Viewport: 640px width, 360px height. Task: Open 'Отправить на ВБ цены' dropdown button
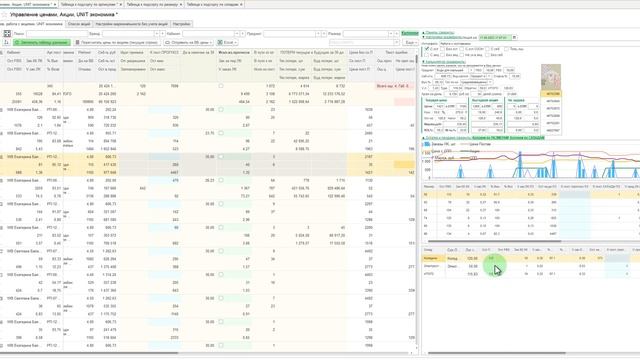[189, 42]
